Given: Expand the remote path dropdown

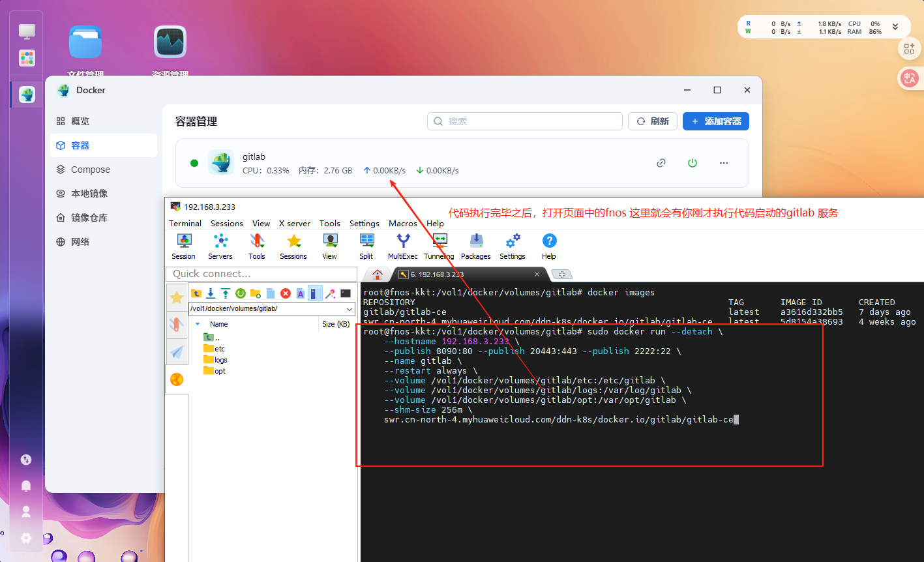Looking at the screenshot, I should 349,308.
